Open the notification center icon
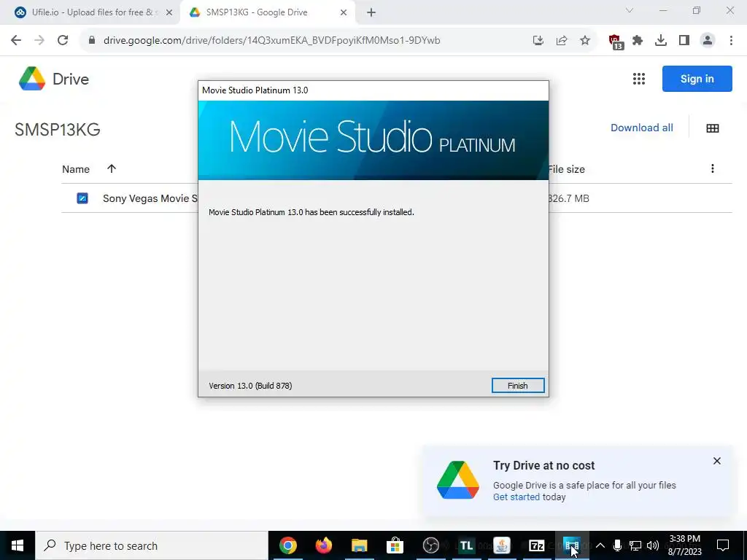This screenshot has width=747, height=560. point(723,545)
